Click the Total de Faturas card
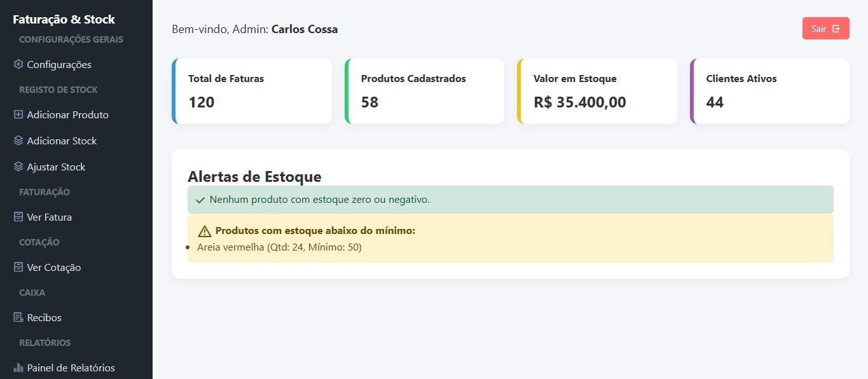Image resolution: width=868 pixels, height=379 pixels. [251, 90]
